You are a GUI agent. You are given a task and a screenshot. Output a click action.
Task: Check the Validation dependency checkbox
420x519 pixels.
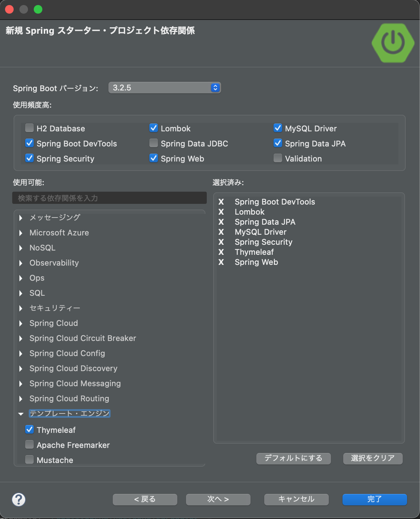pos(278,158)
